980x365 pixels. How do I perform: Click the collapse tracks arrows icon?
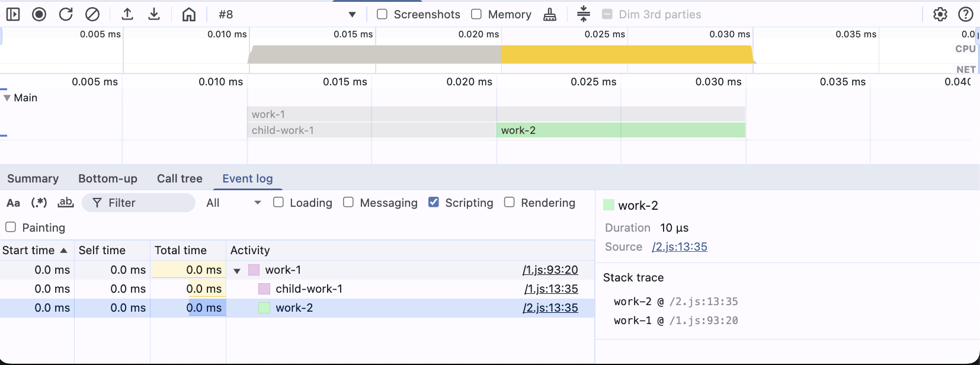coord(584,14)
